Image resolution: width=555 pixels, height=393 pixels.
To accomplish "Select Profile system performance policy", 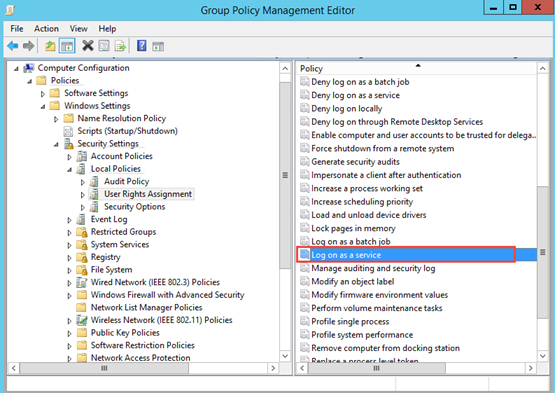I will pyautogui.click(x=362, y=335).
